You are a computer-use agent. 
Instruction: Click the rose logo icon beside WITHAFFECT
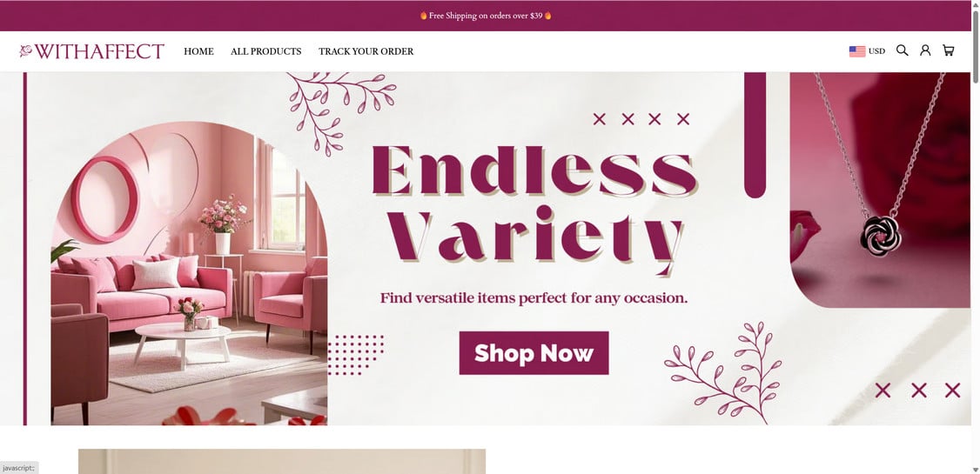pyautogui.click(x=25, y=50)
